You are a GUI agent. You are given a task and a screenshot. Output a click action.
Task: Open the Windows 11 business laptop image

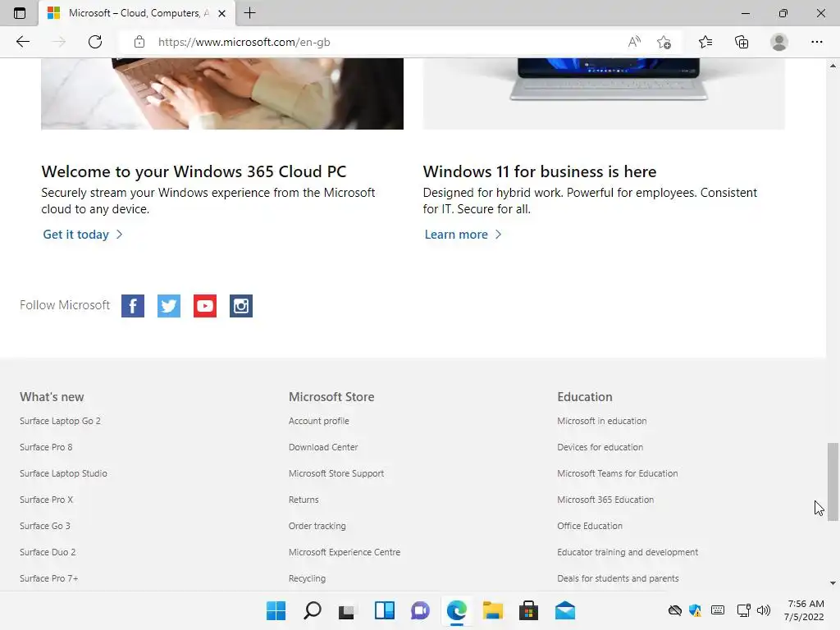click(x=604, y=94)
